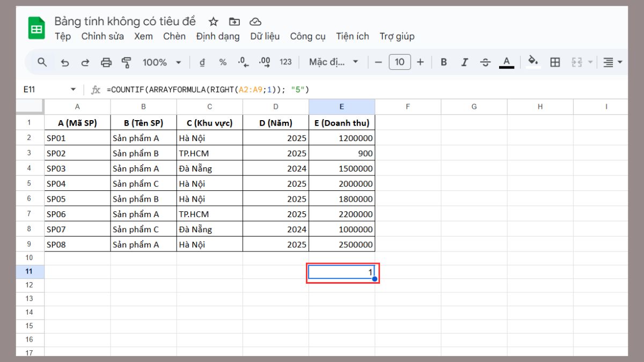Open the cell borders tool
This screenshot has width=644, height=362.
(555, 62)
